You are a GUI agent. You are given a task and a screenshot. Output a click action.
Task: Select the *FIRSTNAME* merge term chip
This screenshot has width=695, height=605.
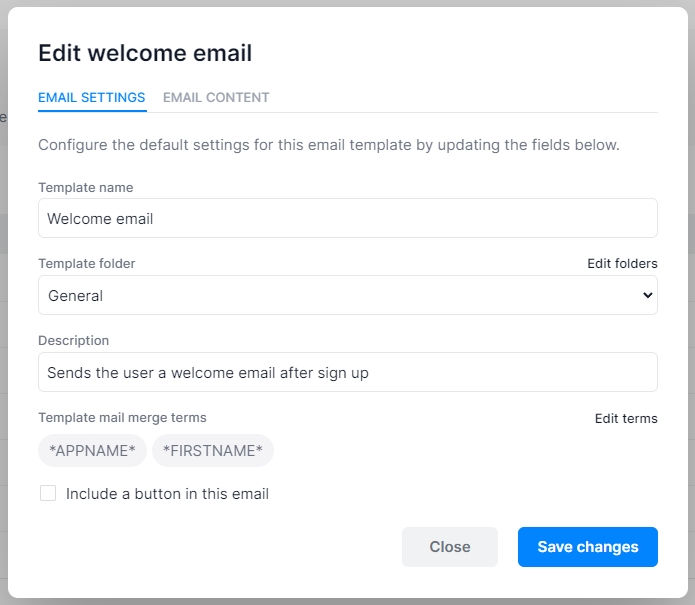(x=212, y=451)
